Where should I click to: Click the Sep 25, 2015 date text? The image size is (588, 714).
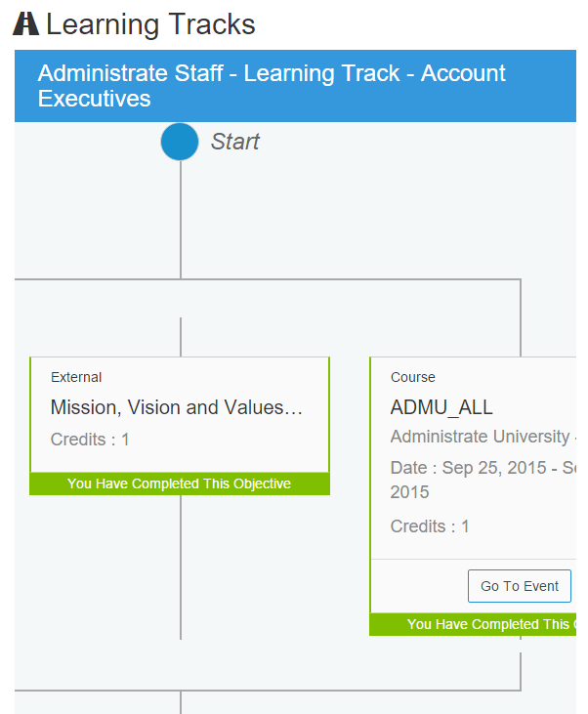(x=483, y=468)
